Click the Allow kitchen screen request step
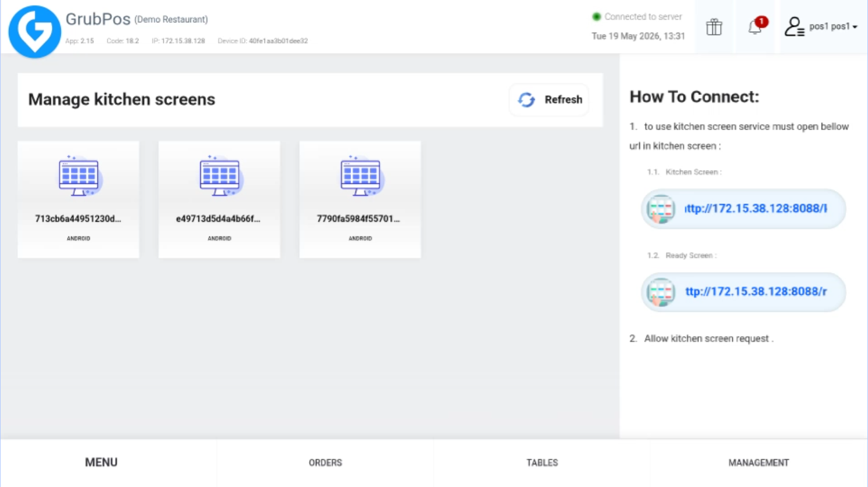The image size is (868, 487). tap(709, 339)
